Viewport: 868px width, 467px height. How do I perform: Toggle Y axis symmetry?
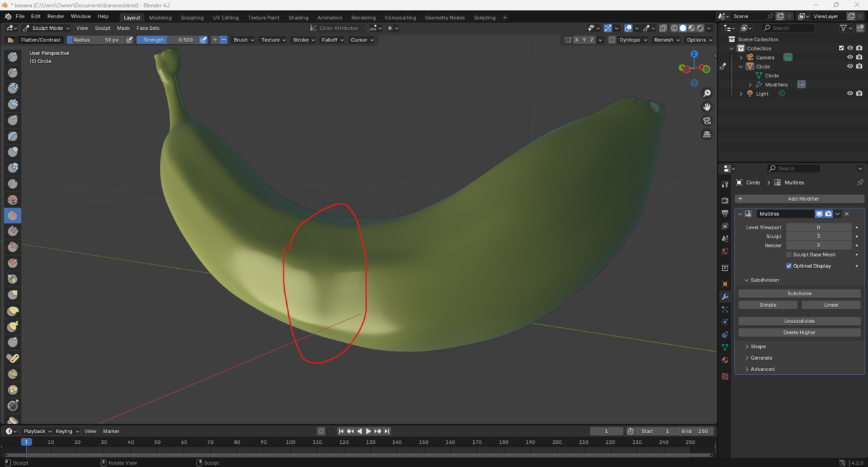584,40
